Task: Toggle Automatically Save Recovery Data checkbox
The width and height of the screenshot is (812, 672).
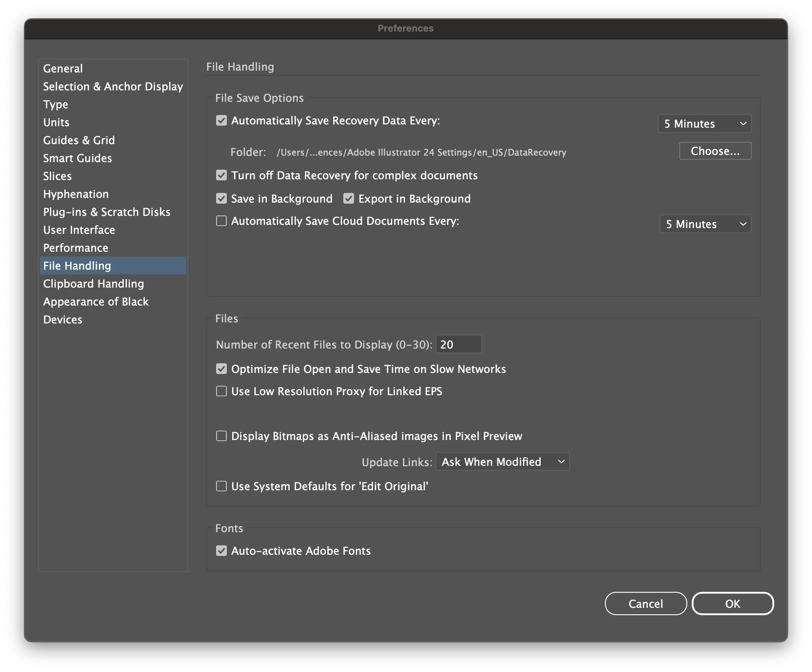Action: point(221,121)
